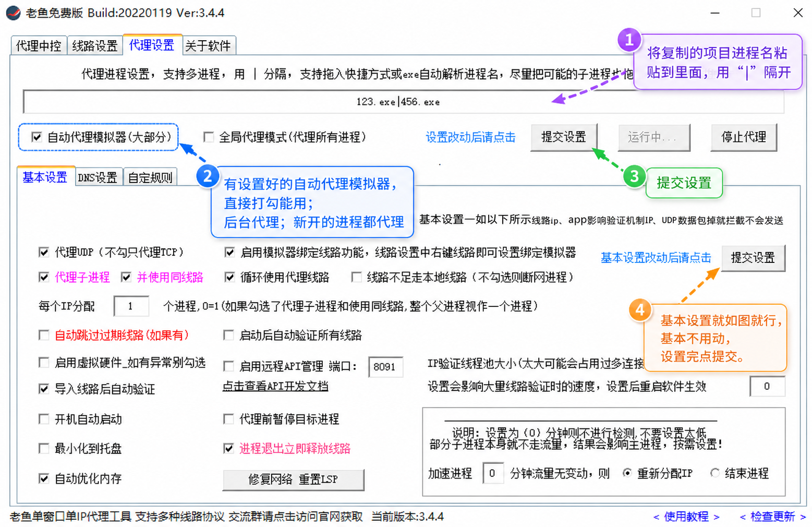Toggle 循环使用代理线路 checkbox
Viewport: 812px width, 527px height.
coord(229,277)
